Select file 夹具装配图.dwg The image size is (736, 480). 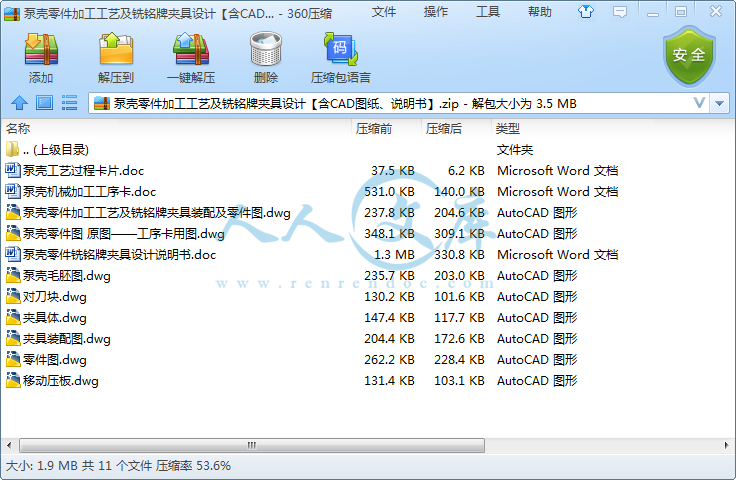click(66, 338)
